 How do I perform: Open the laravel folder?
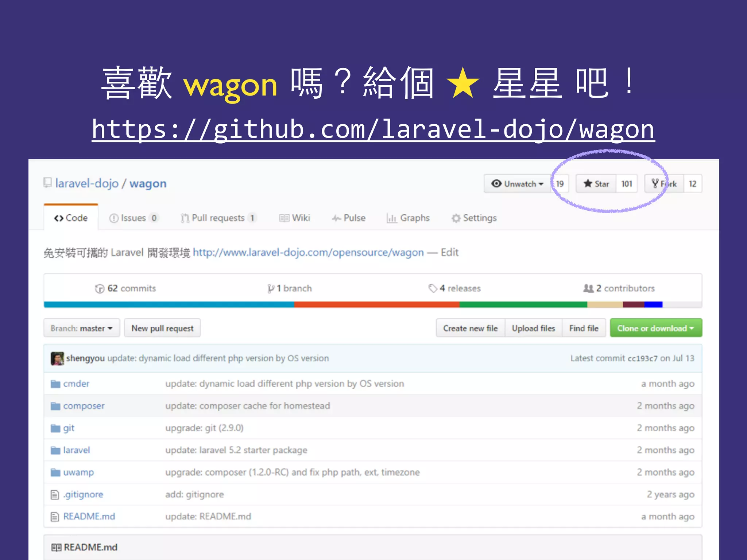[77, 450]
